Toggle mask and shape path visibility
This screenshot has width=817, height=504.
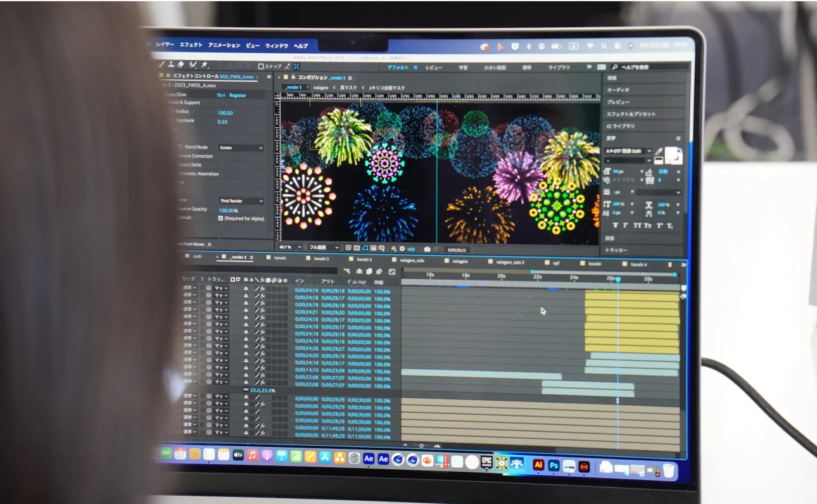pos(365,248)
